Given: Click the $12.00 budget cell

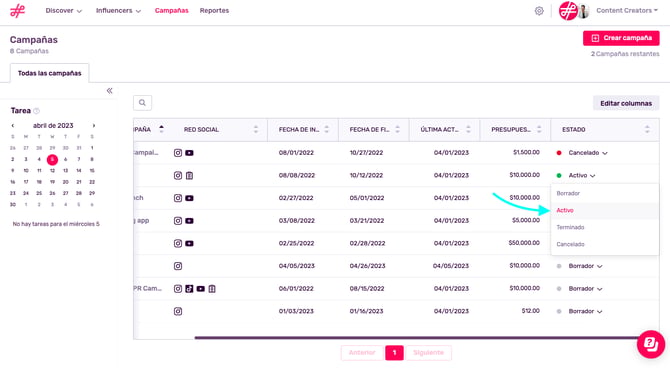Looking at the screenshot, I should click(x=530, y=311).
